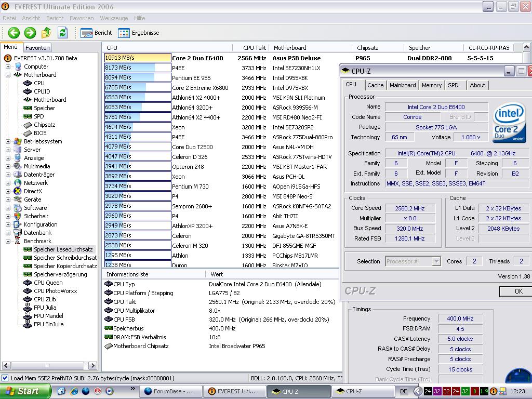Toggle the Load Mem SSE2 status bar checkbox
The height and width of the screenshot is (399, 532).
point(5,378)
